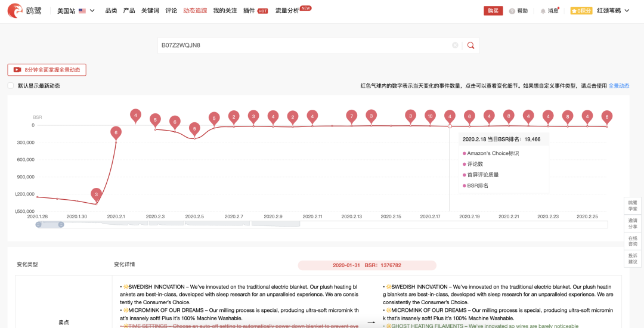Open the 评论 menu

171,11
